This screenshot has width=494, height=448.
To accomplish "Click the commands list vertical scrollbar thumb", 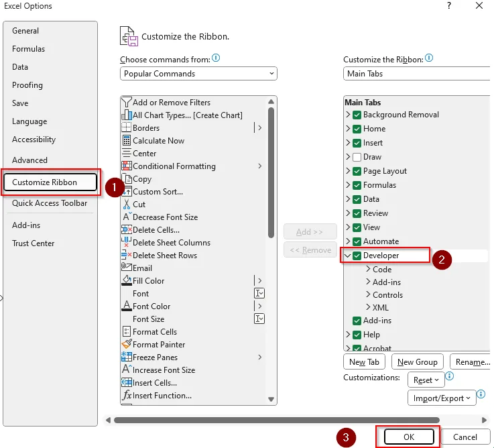I will [271, 172].
